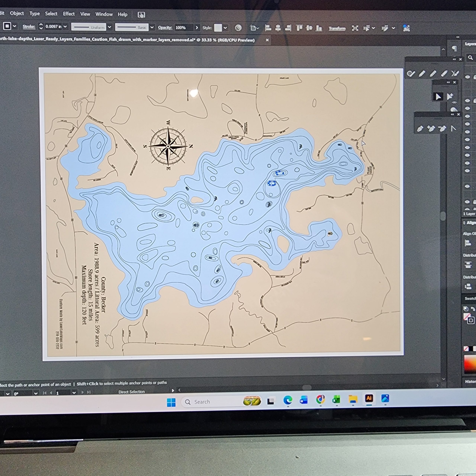Toggle visibility eye of the second layer row

tap(467, 101)
